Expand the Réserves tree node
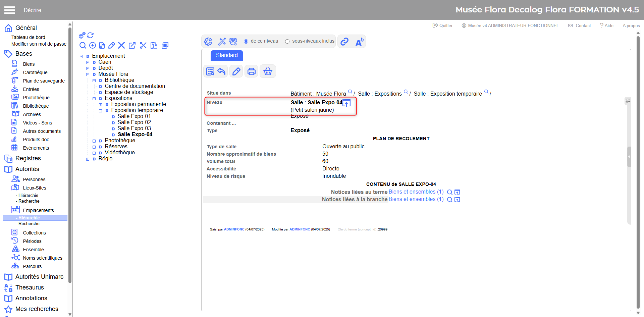The image size is (644, 317). [x=94, y=147]
